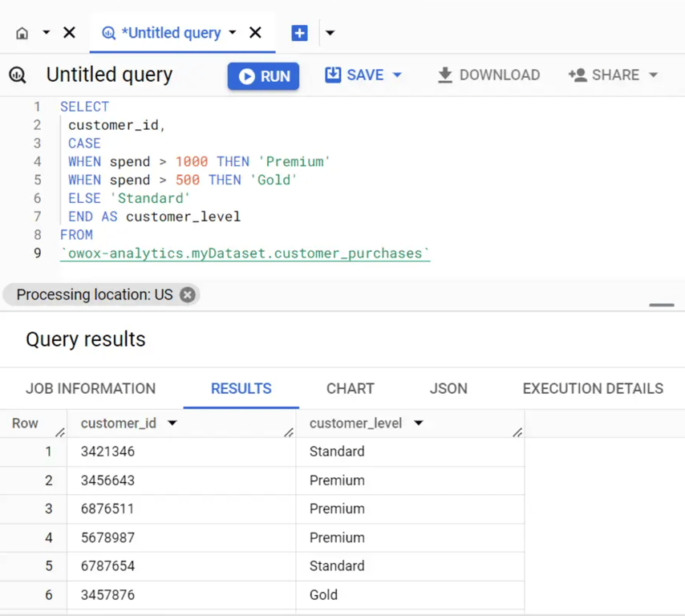Open the customer_purchases table link in editor

tap(245, 253)
